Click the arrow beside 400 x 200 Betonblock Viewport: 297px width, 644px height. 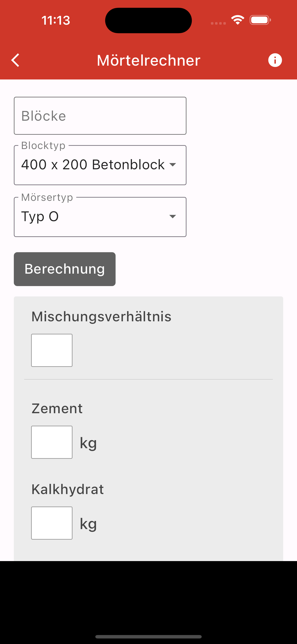click(172, 164)
